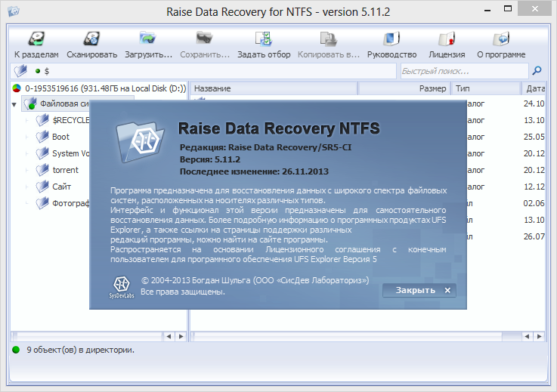Click the date cell 26.07 in file list

click(534, 236)
